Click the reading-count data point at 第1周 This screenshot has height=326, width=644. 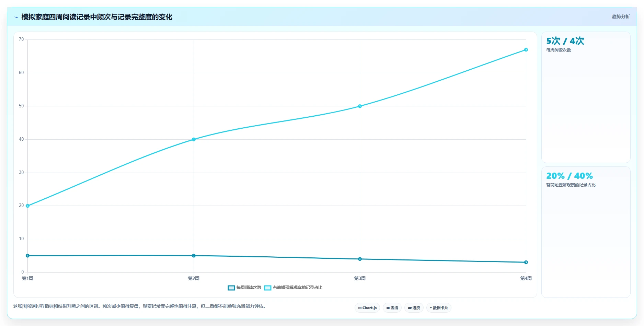pyautogui.click(x=28, y=256)
